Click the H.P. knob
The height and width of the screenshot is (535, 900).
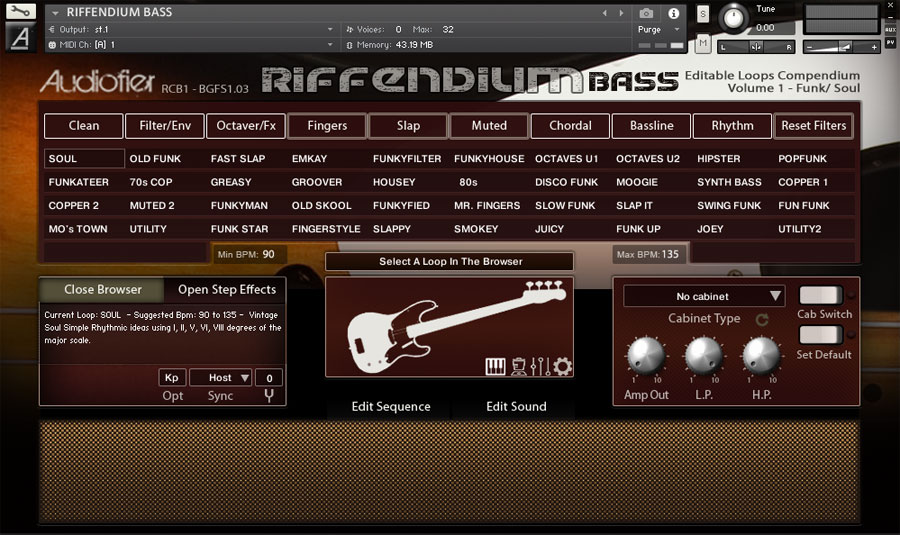coord(761,356)
